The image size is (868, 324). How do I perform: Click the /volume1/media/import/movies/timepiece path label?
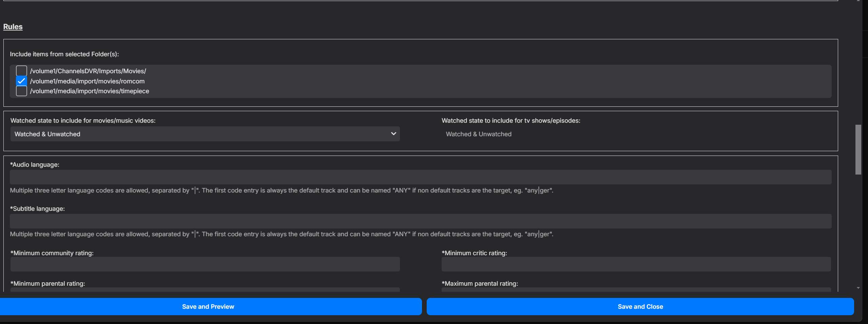pos(90,91)
